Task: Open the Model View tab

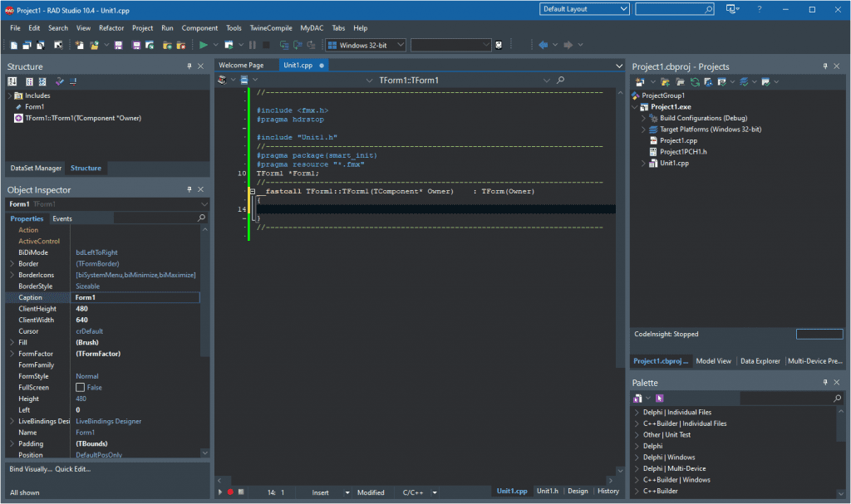Action: click(713, 361)
